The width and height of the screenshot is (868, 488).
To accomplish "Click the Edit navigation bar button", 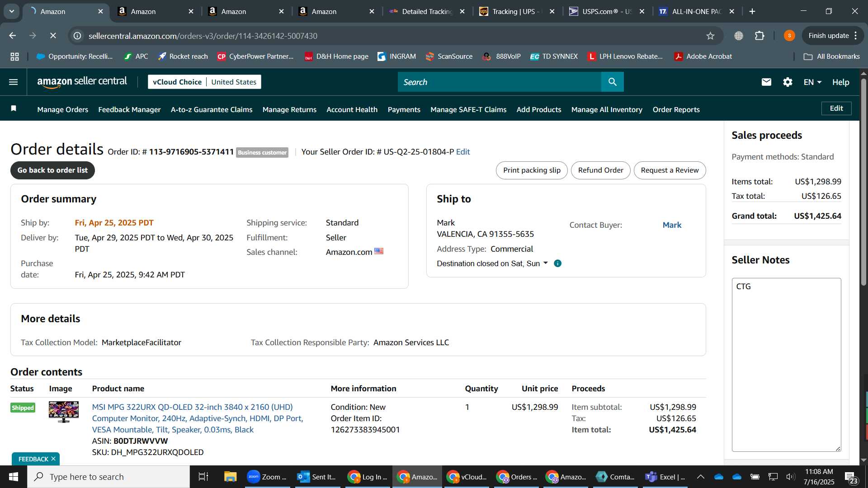I will tap(836, 108).
